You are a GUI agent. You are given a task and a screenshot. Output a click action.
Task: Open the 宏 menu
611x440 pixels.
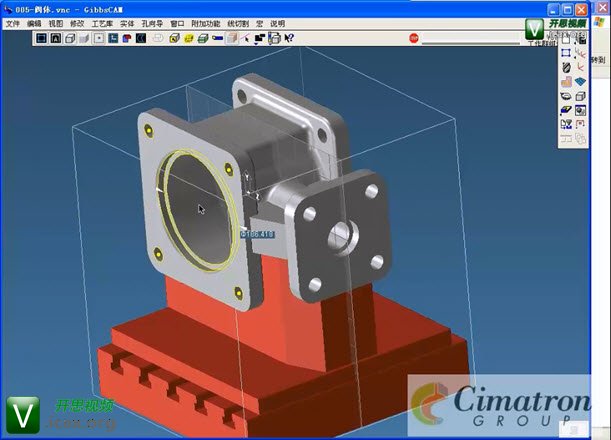(x=260, y=24)
